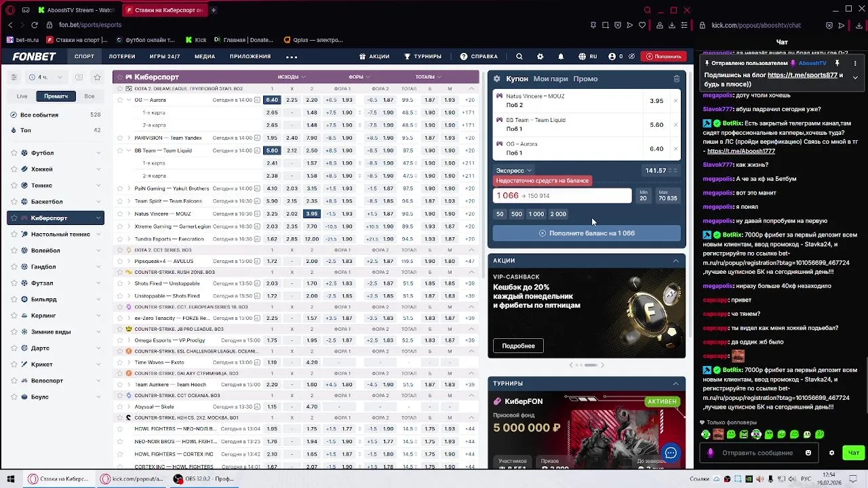Open coupon settings gear icon
The width and height of the screenshot is (868, 488).
click(497, 79)
